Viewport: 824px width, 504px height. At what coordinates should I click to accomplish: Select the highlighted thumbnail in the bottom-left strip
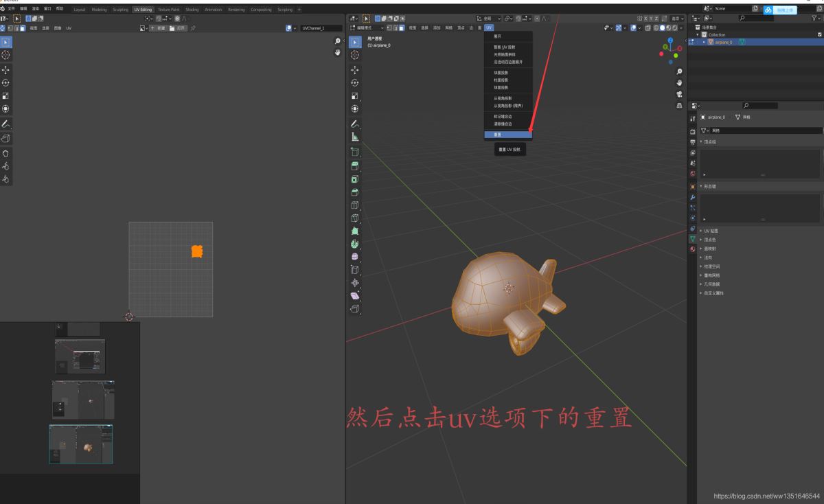click(x=80, y=444)
